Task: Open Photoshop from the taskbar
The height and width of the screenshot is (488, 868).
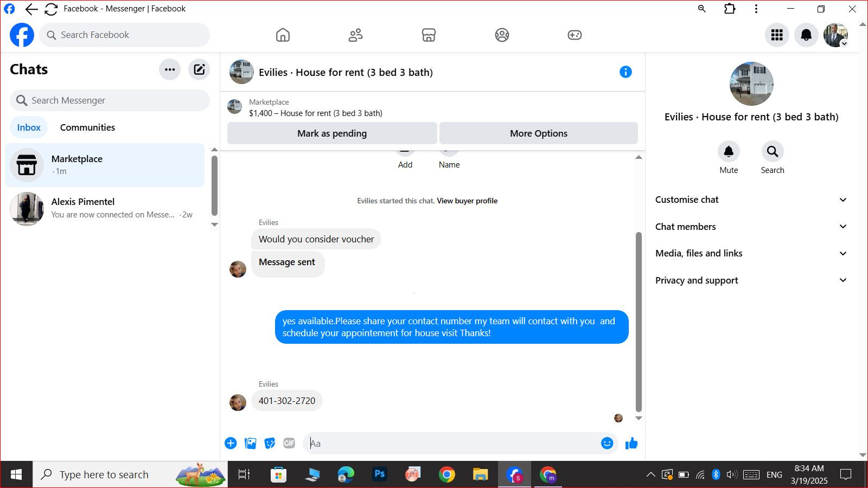Action: [379, 474]
